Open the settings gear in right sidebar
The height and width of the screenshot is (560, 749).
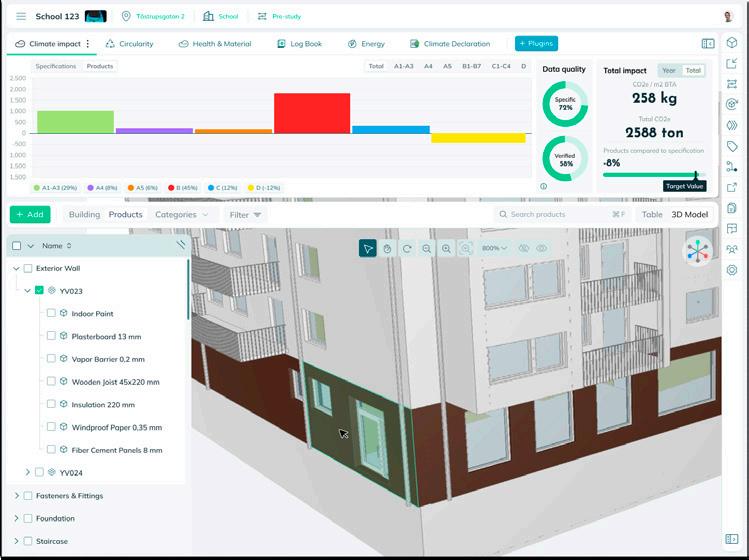point(731,269)
